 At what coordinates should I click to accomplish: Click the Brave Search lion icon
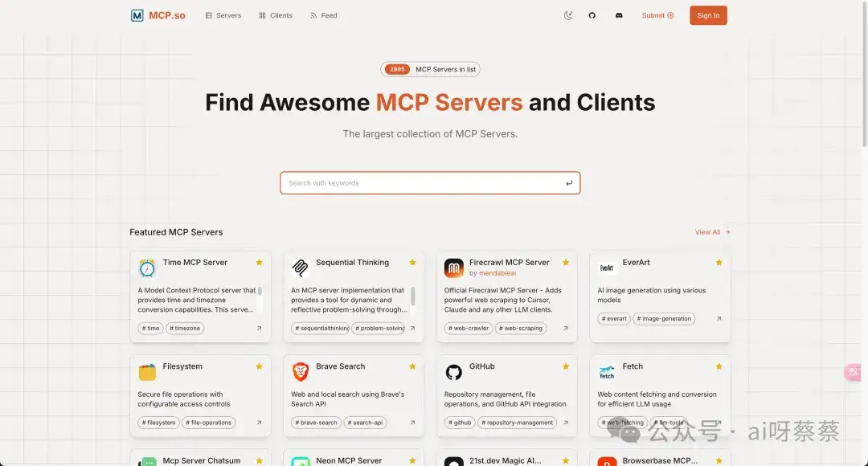300,372
